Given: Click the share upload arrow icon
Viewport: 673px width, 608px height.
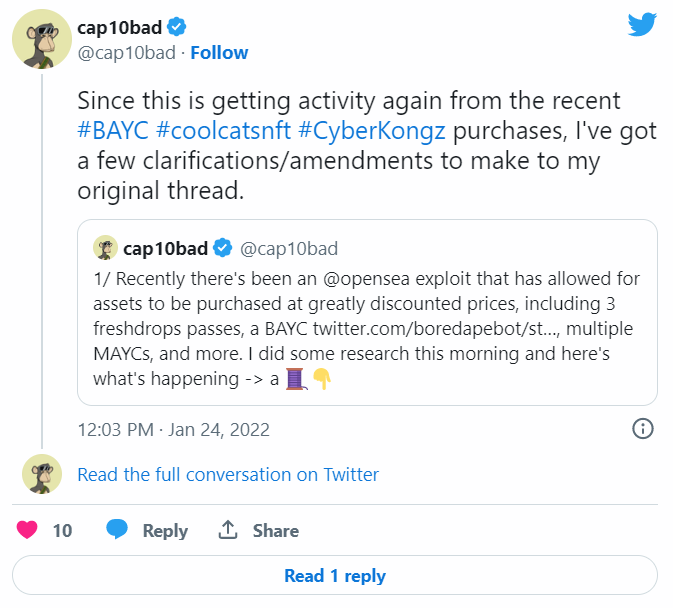Looking at the screenshot, I should tap(228, 530).
